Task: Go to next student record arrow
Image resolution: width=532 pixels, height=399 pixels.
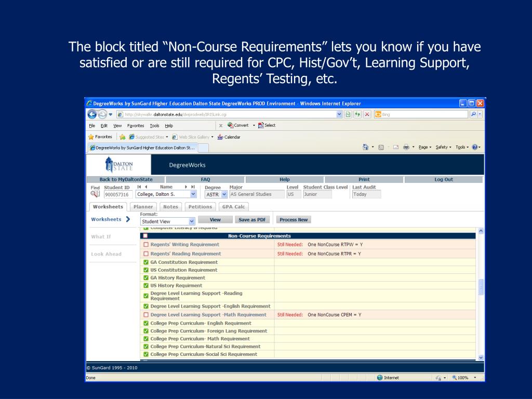Action: click(x=186, y=187)
